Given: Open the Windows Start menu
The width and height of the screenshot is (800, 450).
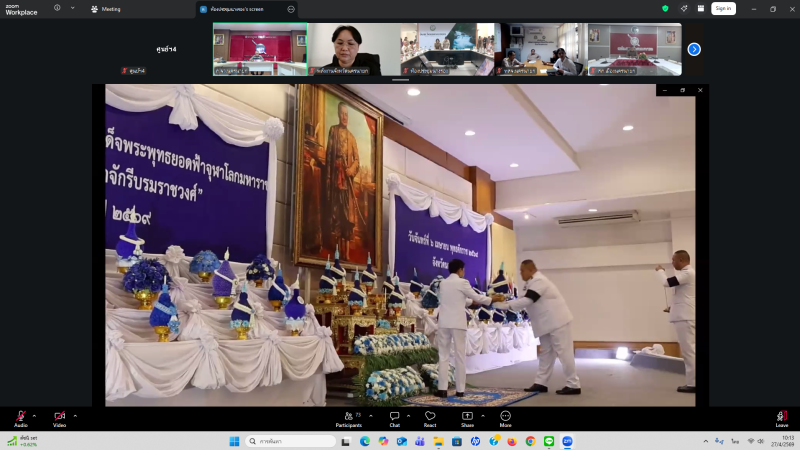Looking at the screenshot, I should point(234,441).
